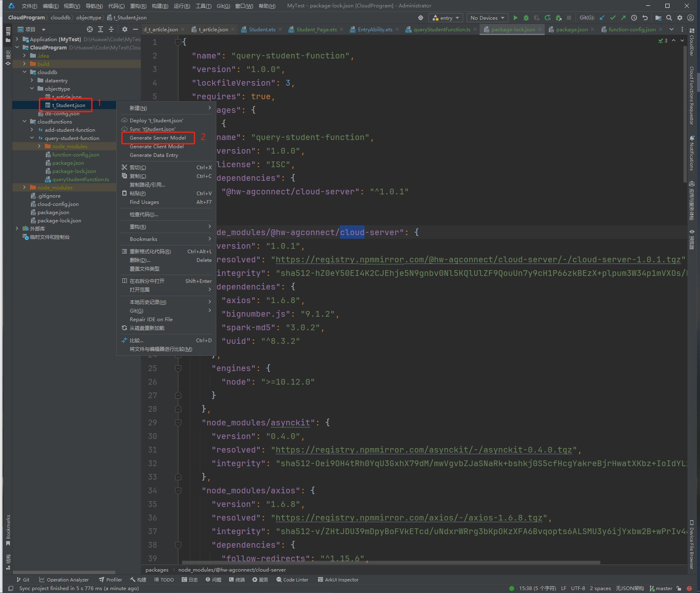This screenshot has height=593, width=700.
Task: Expand the Application [MyTest] module
Action: pos(17,39)
